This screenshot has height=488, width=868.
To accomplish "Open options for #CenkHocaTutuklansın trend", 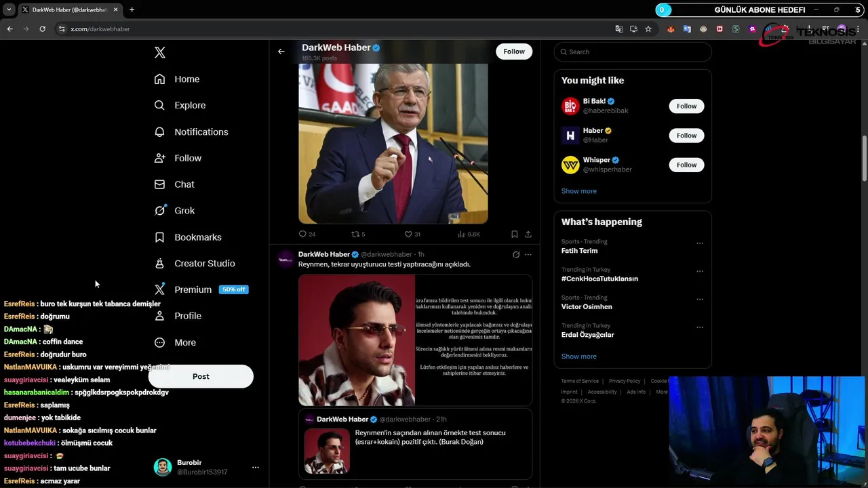I will (700, 271).
